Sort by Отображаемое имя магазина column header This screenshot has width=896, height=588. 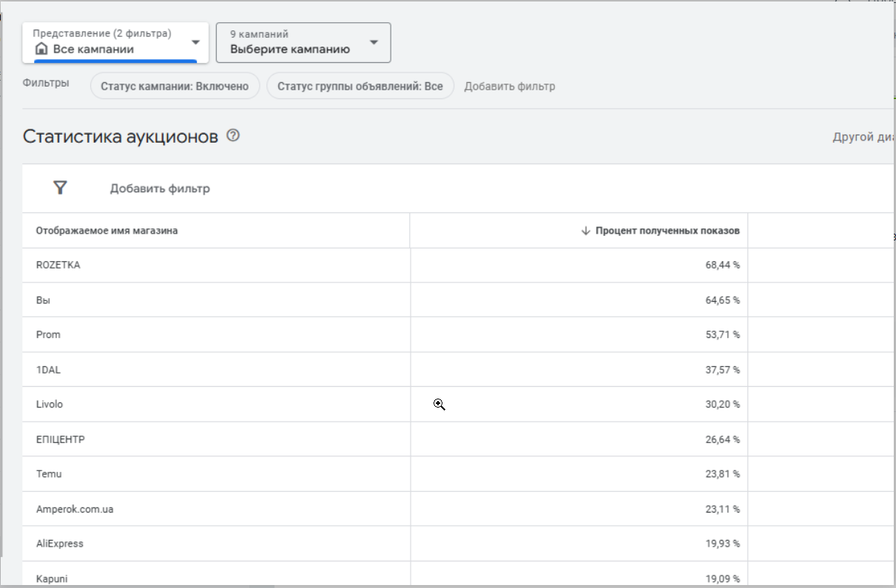107,231
